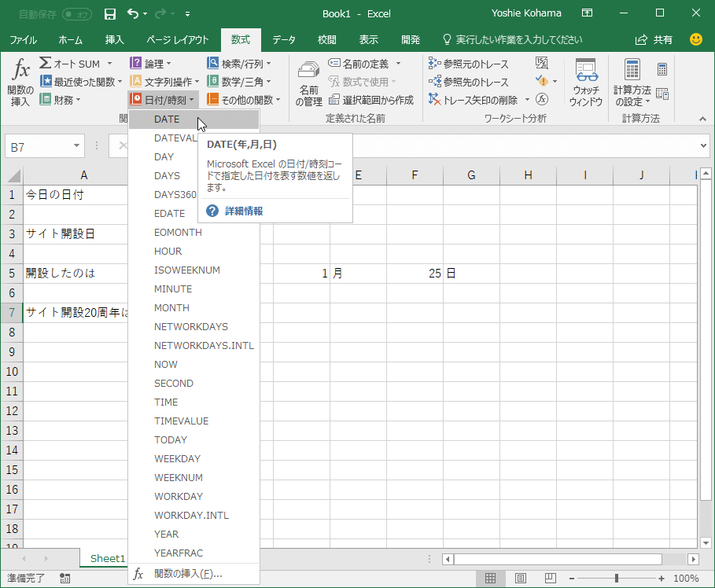The height and width of the screenshot is (588, 715).
Task: Select NETWORKDAYS from the function list
Action: pyautogui.click(x=190, y=326)
